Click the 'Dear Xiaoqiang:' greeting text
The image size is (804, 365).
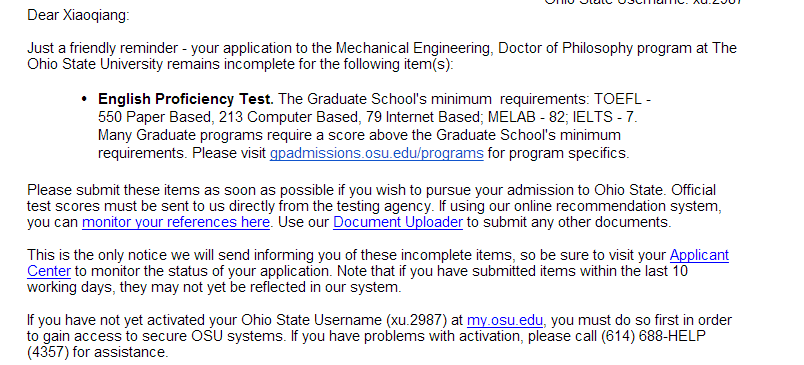[78, 15]
